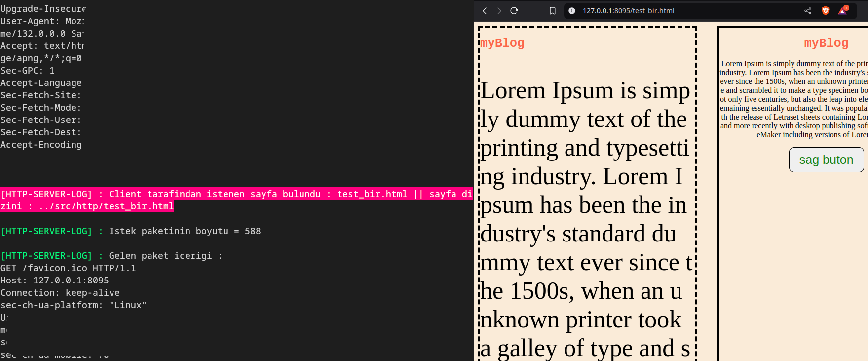868x361 pixels.
Task: Click terminal line "Sec-Fetch-Dest:"
Action: 41,132
